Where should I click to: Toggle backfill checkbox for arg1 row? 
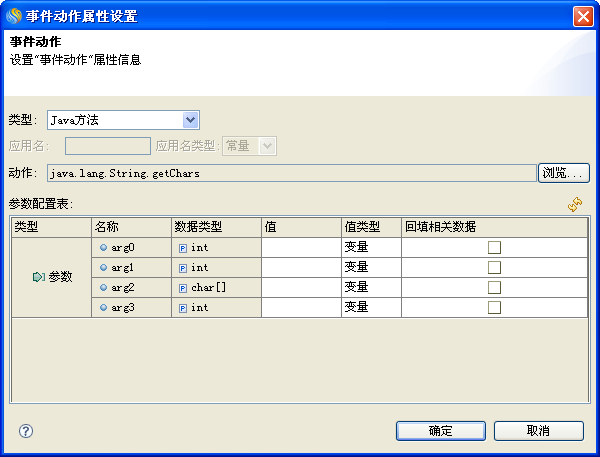[x=494, y=267]
